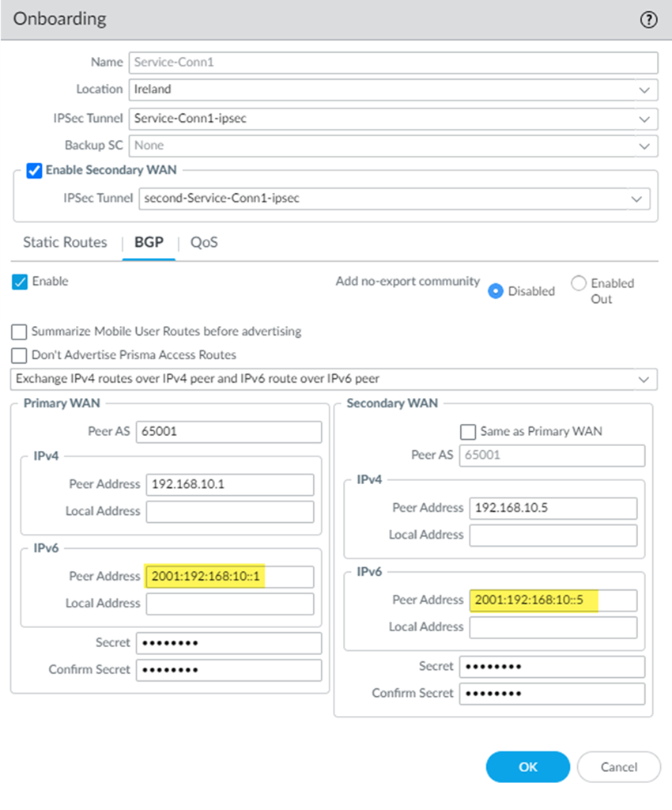Expand secondary WAN IPSec Tunnel dropdown
672x810 pixels.
[636, 199]
